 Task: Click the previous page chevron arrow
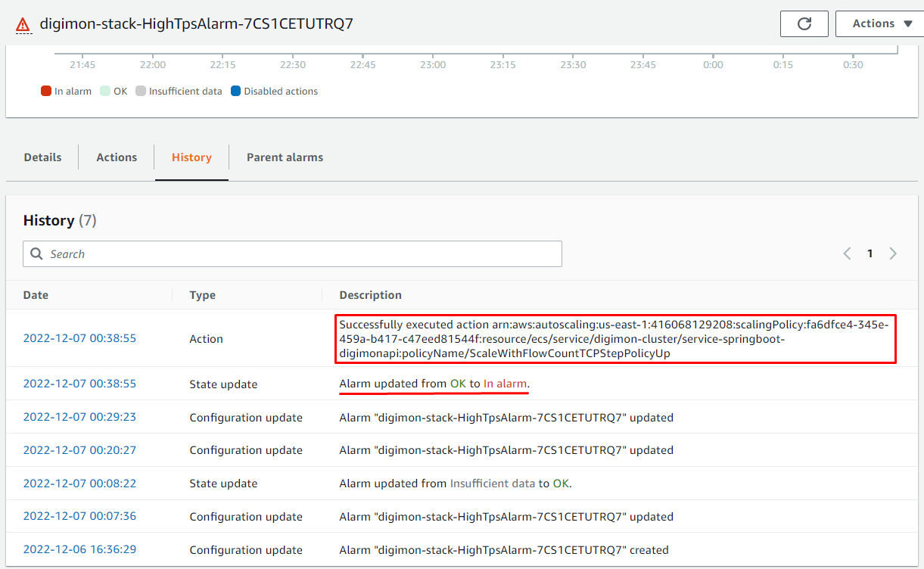847,253
